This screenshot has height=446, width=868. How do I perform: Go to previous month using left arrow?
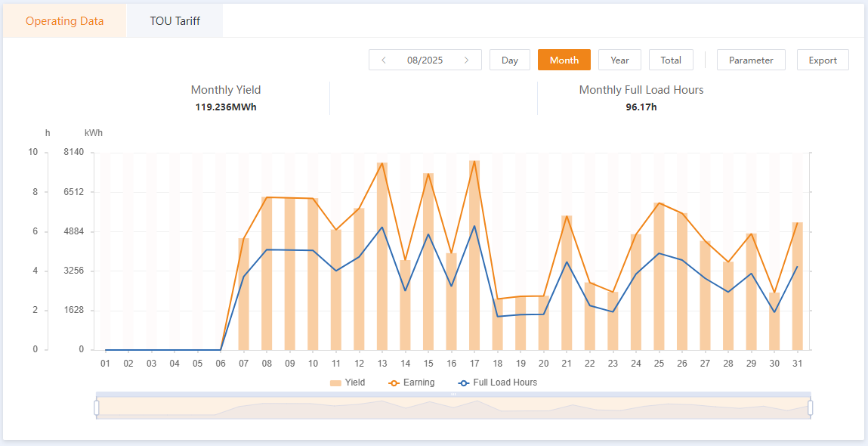[384, 60]
